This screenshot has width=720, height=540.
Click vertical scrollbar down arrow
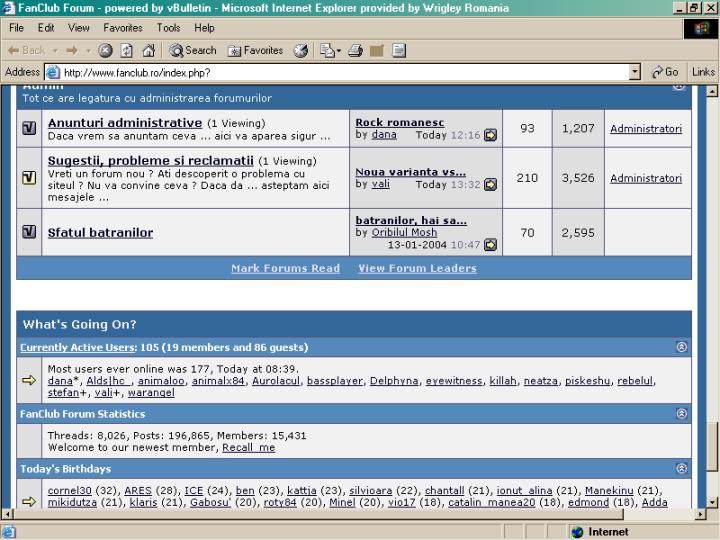(712, 502)
